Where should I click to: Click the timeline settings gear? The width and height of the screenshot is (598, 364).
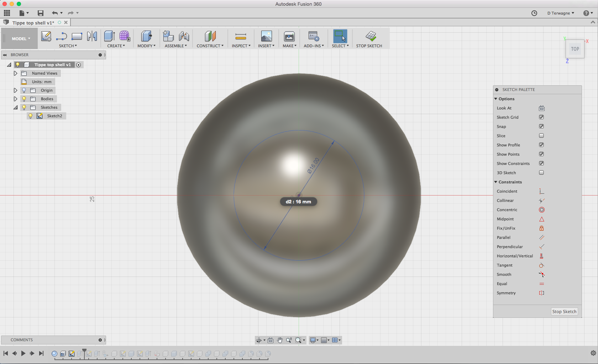[593, 353]
